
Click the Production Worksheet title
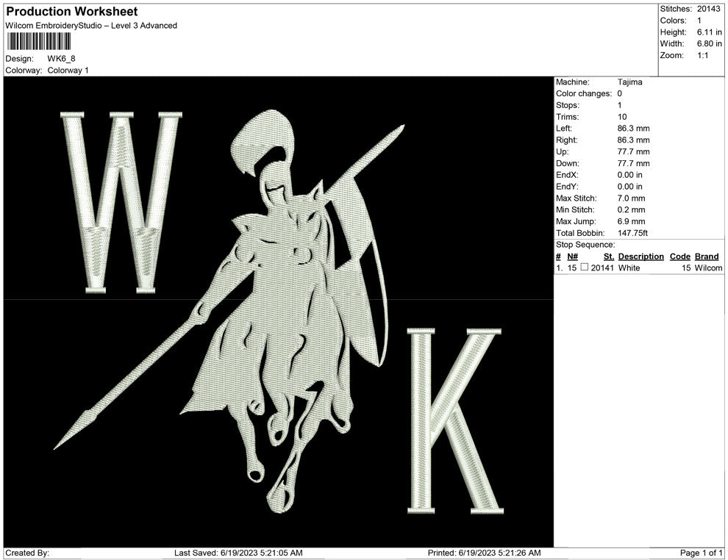click(x=71, y=12)
